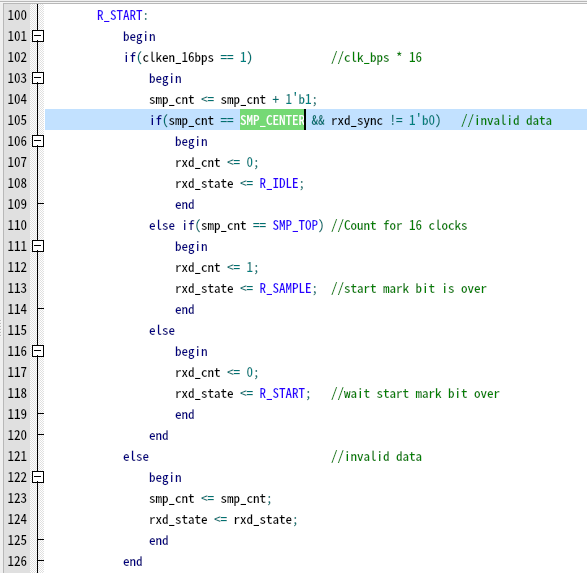Click the R_START constant on line 118
This screenshot has width=587, height=573.
pyautogui.click(x=282, y=394)
